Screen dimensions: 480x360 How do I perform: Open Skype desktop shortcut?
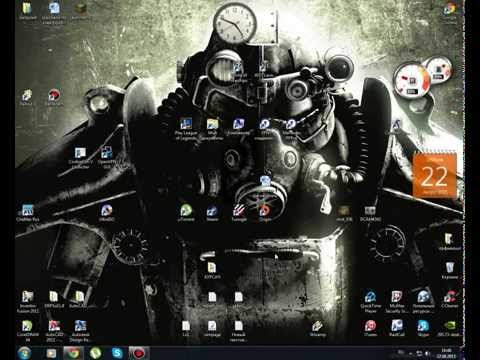(x=423, y=328)
